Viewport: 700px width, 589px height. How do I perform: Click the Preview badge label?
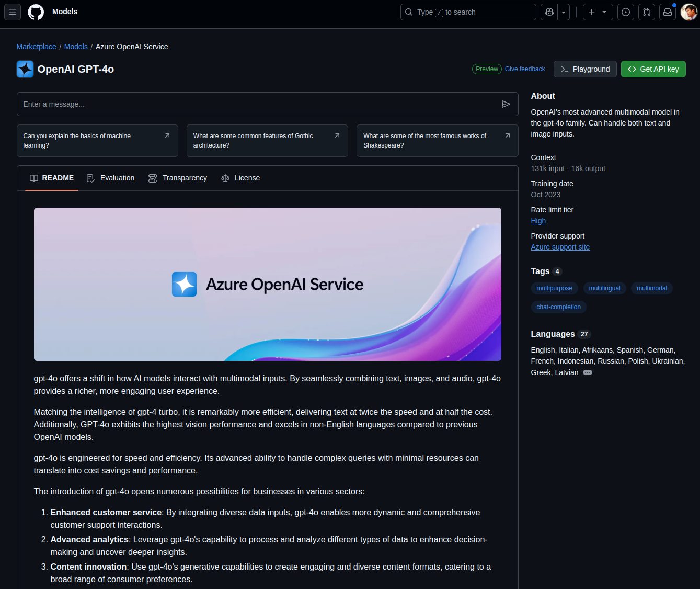click(x=487, y=69)
